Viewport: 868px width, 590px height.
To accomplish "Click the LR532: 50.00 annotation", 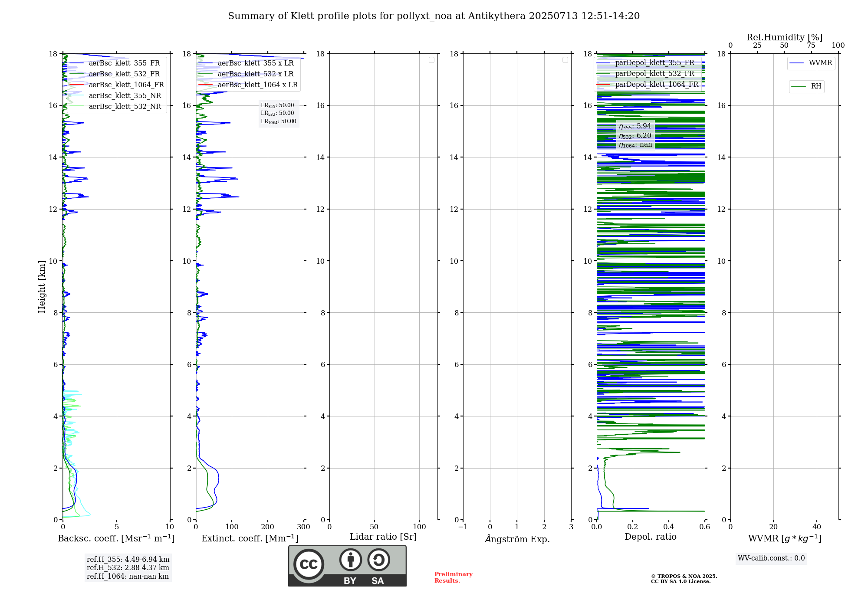I will pos(277,113).
